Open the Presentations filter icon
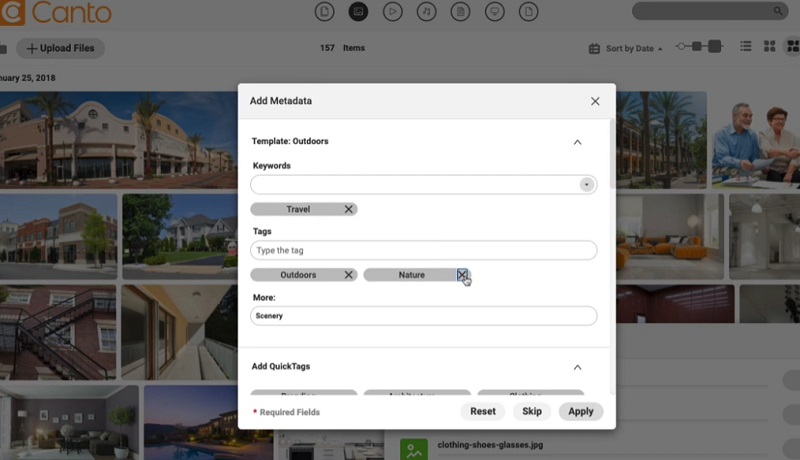This screenshot has width=800, height=460. [x=493, y=12]
